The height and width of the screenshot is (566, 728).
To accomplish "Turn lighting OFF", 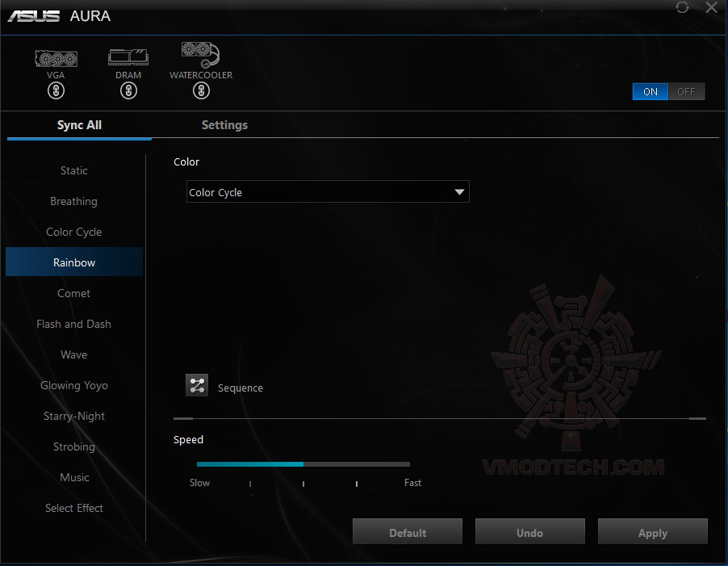I will click(x=686, y=91).
